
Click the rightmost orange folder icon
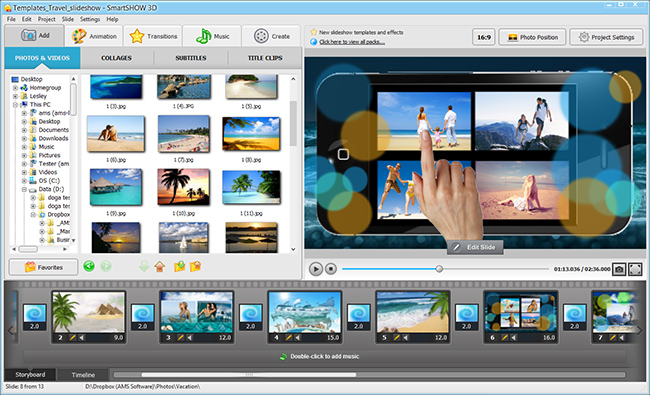195,267
